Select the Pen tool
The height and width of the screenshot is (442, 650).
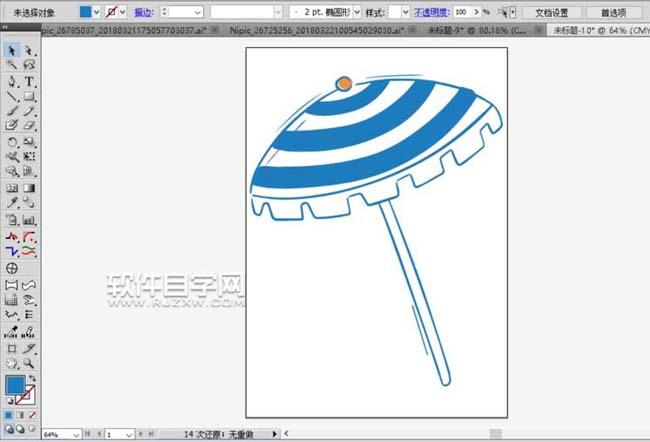[12, 81]
